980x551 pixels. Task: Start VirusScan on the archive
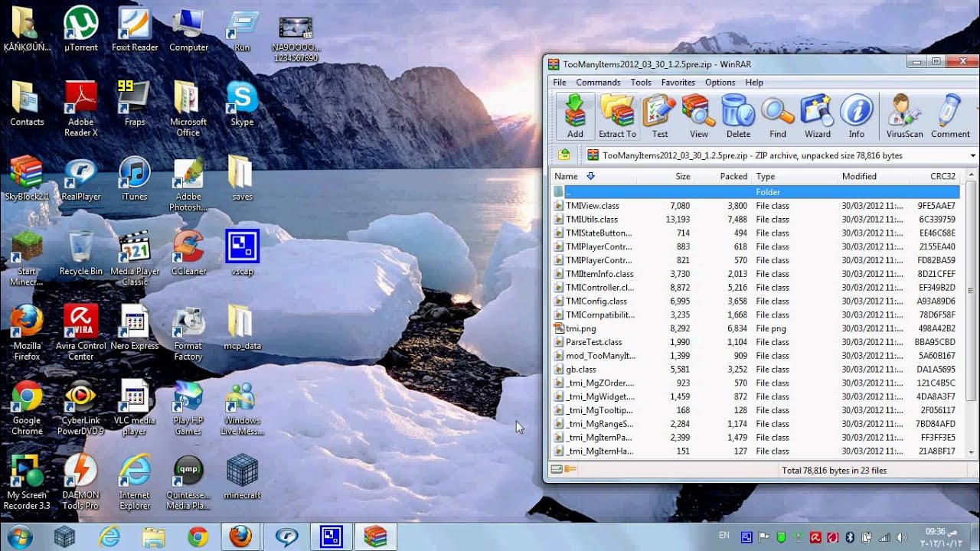(905, 116)
